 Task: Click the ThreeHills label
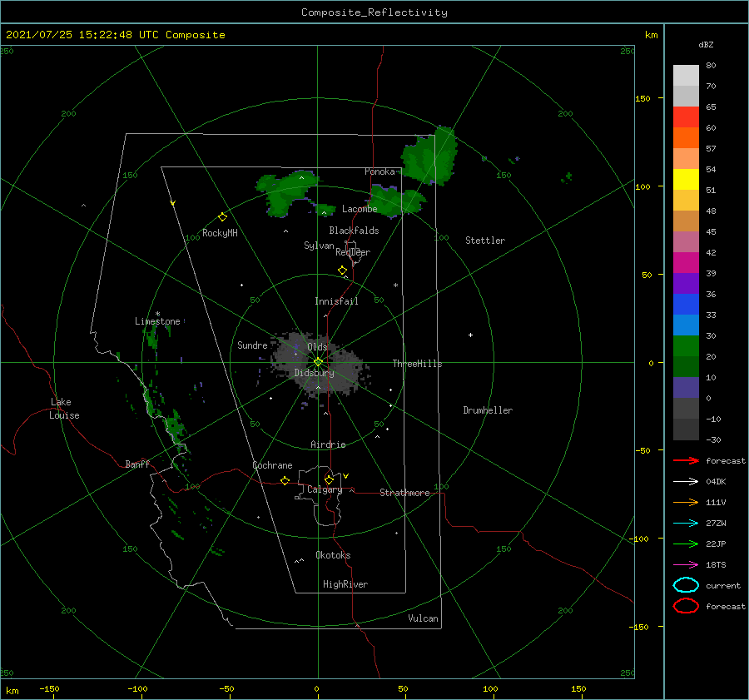click(417, 364)
